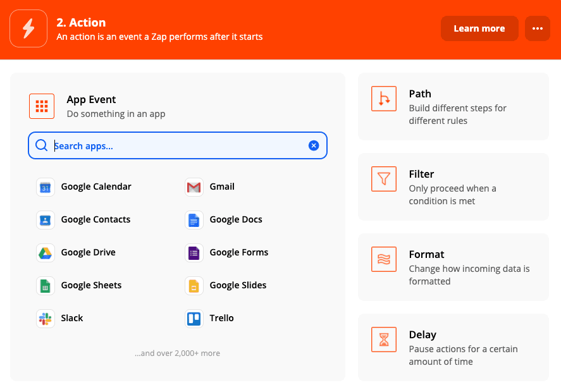
Task: Select the Google Forms icon
Action: point(194,253)
